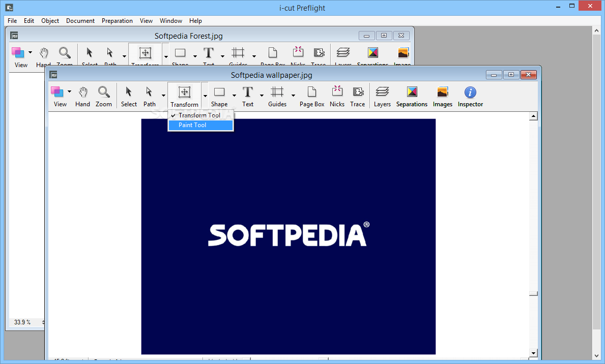Viewport: 605px width, 364px height.
Task: Choose the Select arrow tool in wallpaper window
Action: point(129,97)
